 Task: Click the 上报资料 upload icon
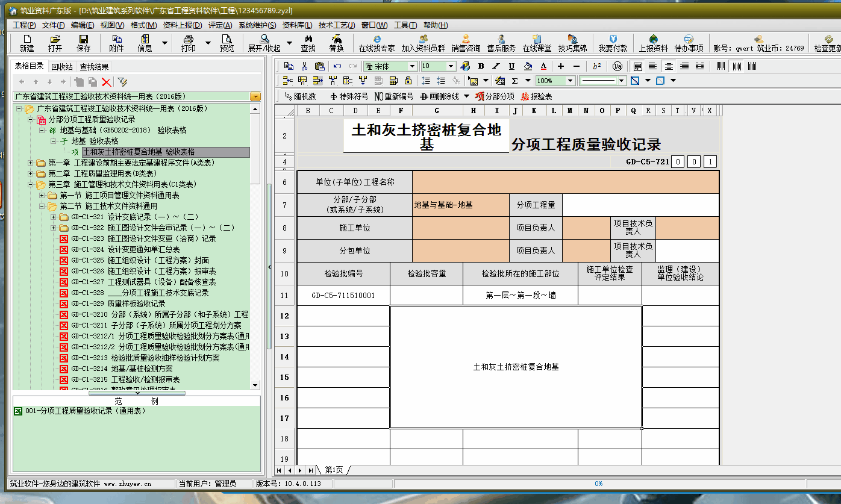coord(653,43)
